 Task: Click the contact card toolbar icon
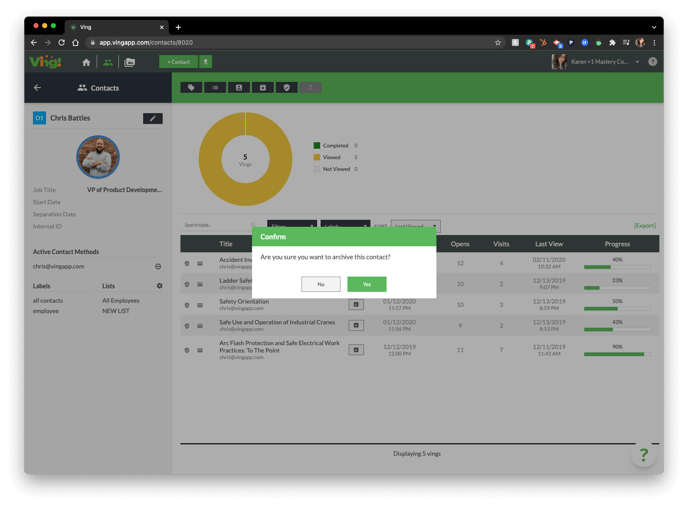click(x=239, y=88)
